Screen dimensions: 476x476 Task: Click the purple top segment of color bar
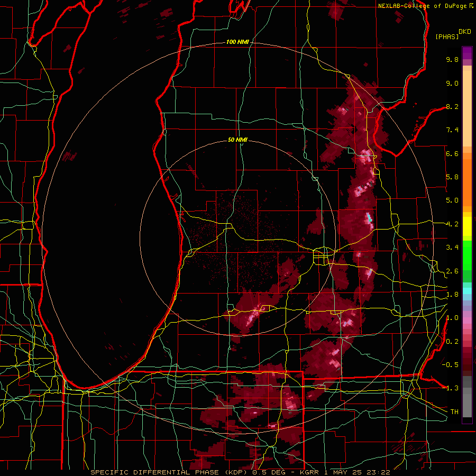tap(467, 53)
